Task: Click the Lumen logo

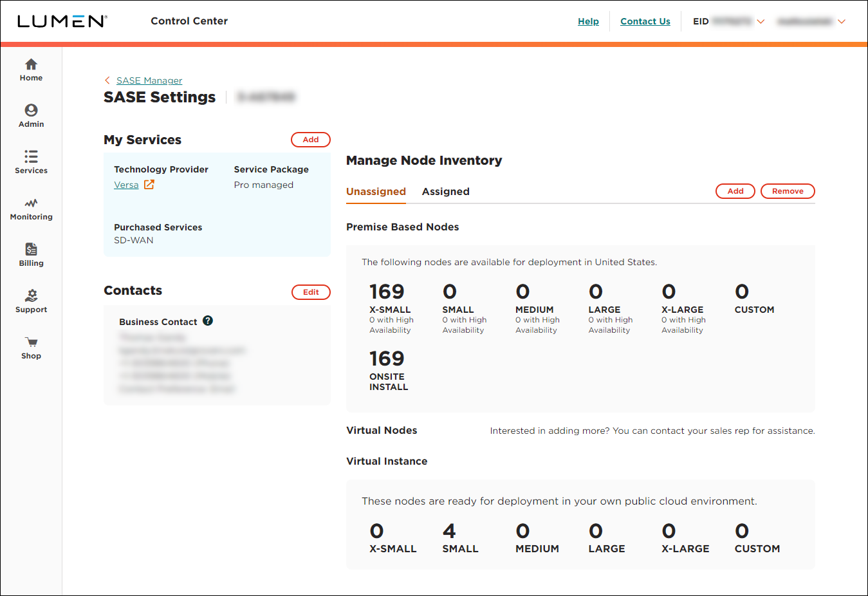Action: [x=62, y=21]
